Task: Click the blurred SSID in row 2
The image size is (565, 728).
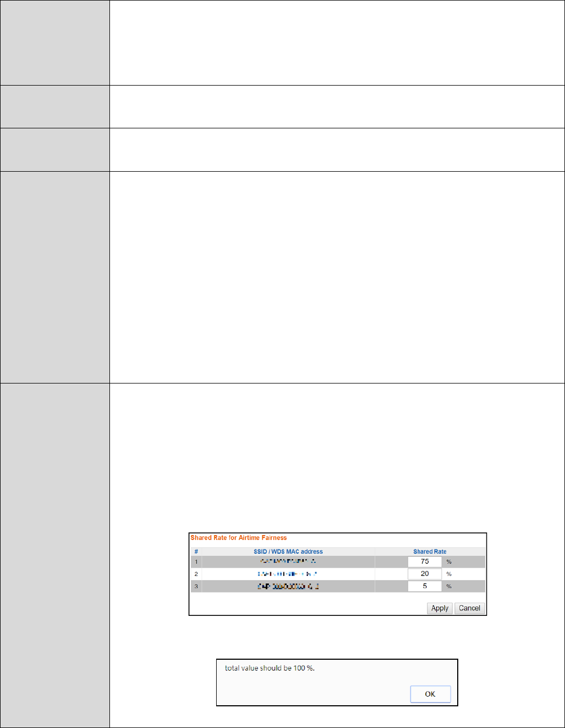Action: (288, 574)
